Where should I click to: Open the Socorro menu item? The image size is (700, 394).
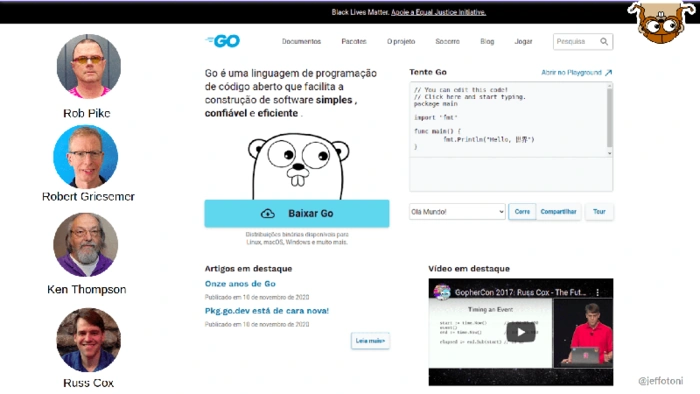[447, 41]
